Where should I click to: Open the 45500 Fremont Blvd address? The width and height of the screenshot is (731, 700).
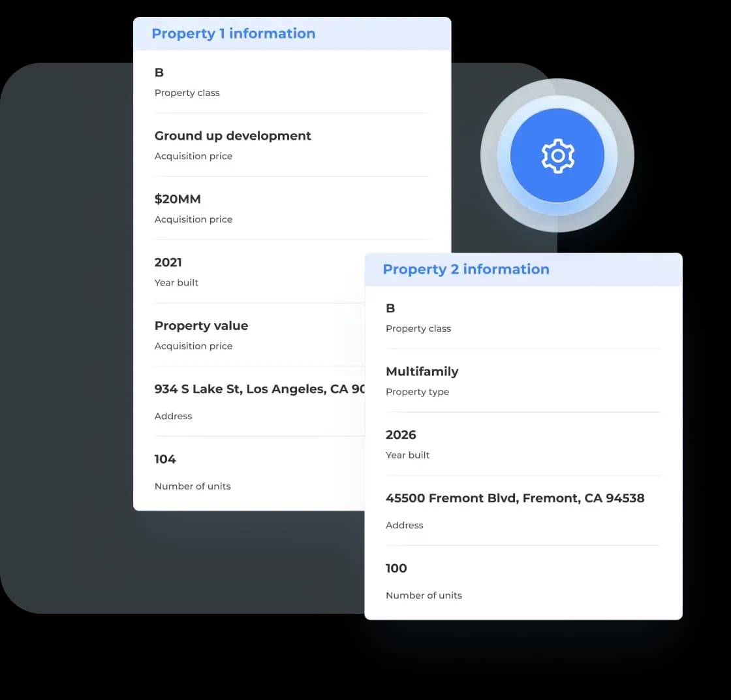click(x=514, y=498)
